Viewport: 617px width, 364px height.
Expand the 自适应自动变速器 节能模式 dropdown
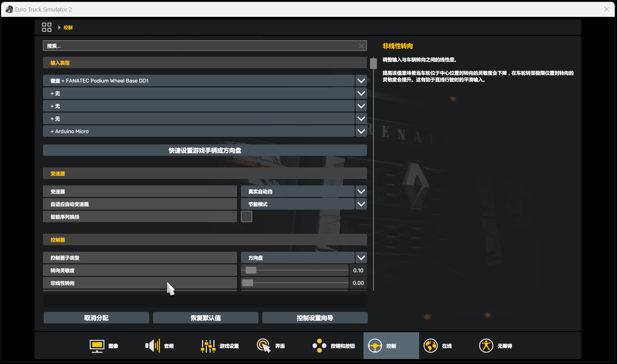coord(361,204)
